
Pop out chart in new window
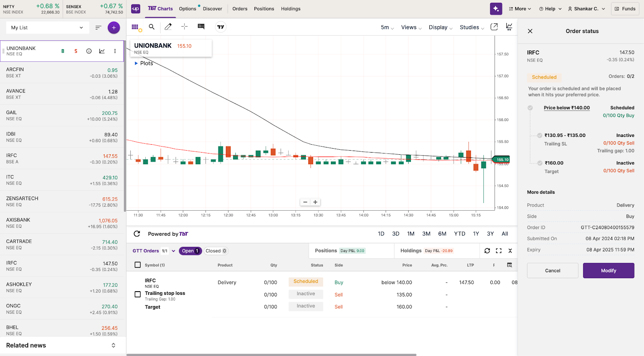[494, 27]
